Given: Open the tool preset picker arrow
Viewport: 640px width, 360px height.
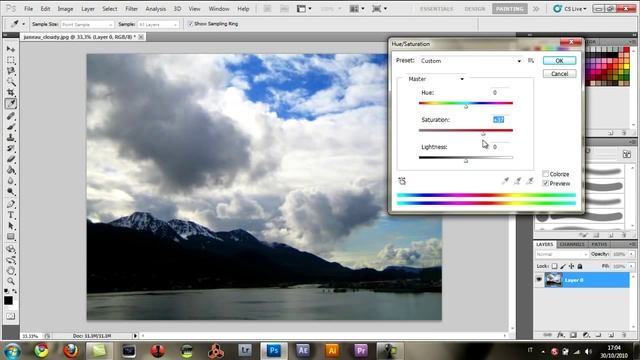Looking at the screenshot, I should pos(23,24).
